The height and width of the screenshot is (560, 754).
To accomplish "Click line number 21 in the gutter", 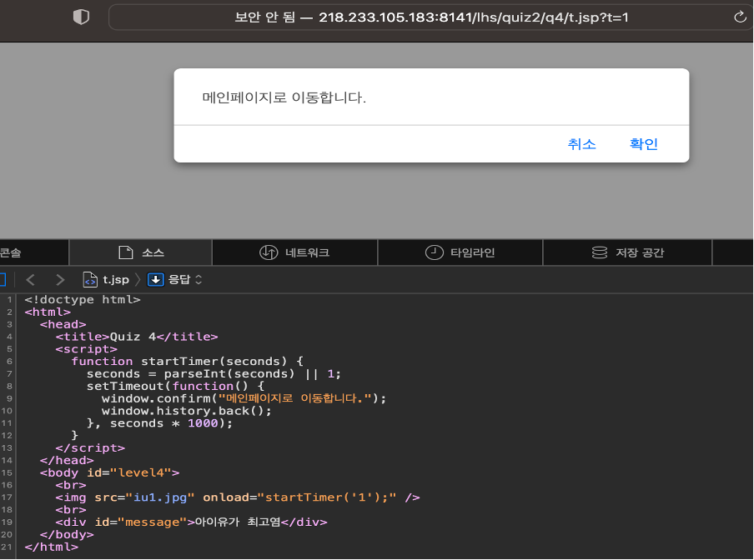I will coord(7,547).
